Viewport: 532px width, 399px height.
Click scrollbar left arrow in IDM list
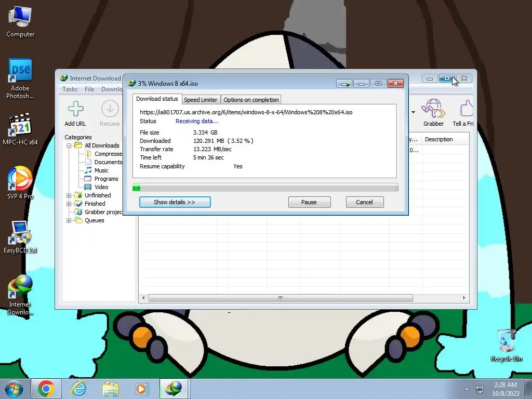click(x=143, y=298)
